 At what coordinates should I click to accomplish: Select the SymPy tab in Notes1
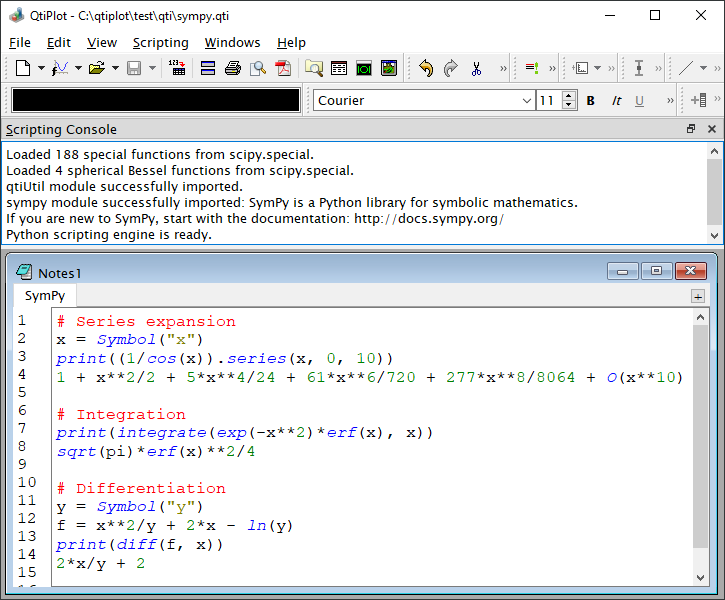coord(45,296)
